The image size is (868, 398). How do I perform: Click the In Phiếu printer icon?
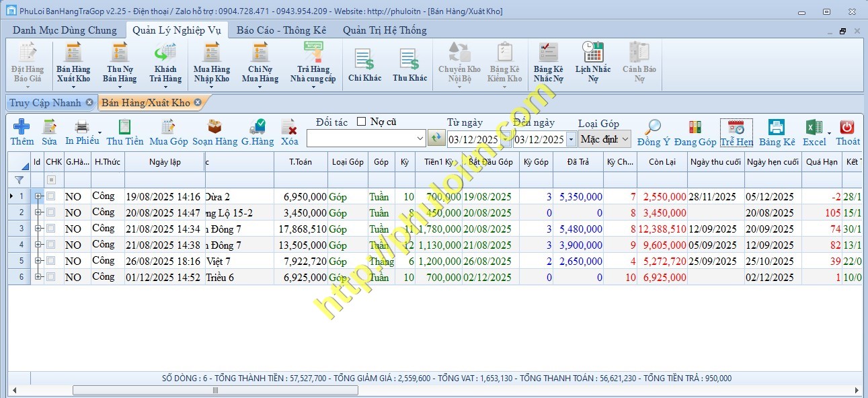pos(81,127)
